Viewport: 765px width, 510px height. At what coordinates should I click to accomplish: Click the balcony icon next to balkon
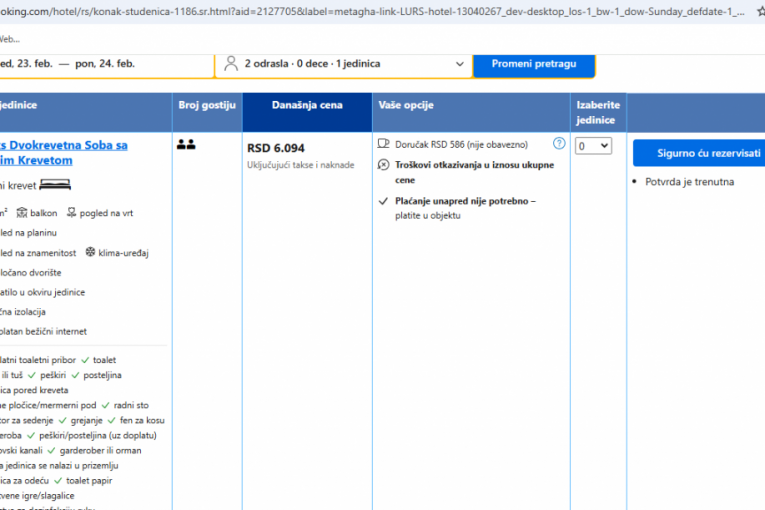click(x=22, y=212)
